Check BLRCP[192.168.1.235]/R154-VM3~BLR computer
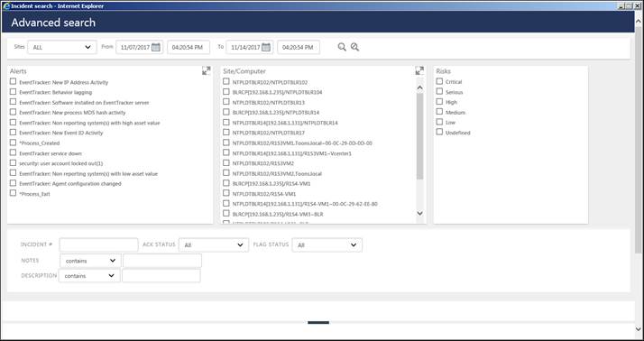The width and height of the screenshot is (644, 341). tap(226, 213)
